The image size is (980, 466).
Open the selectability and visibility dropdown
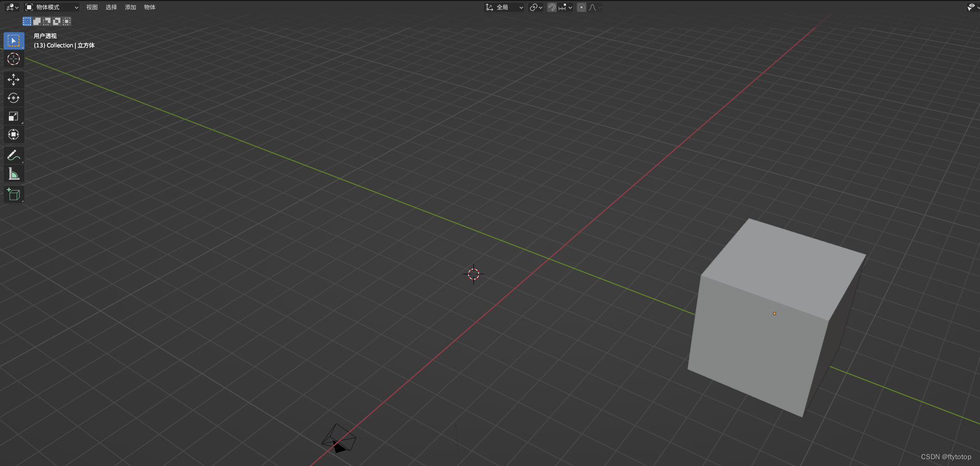click(972, 7)
